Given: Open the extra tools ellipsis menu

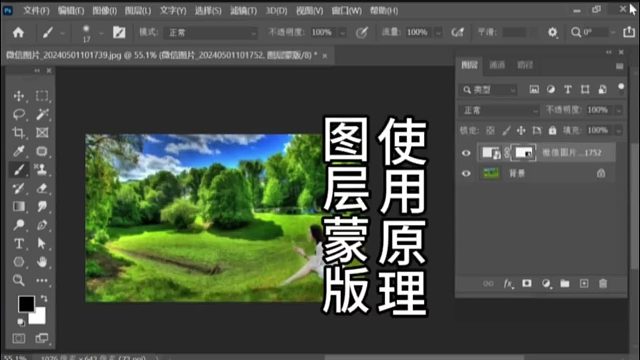Looking at the screenshot, I should (42, 280).
